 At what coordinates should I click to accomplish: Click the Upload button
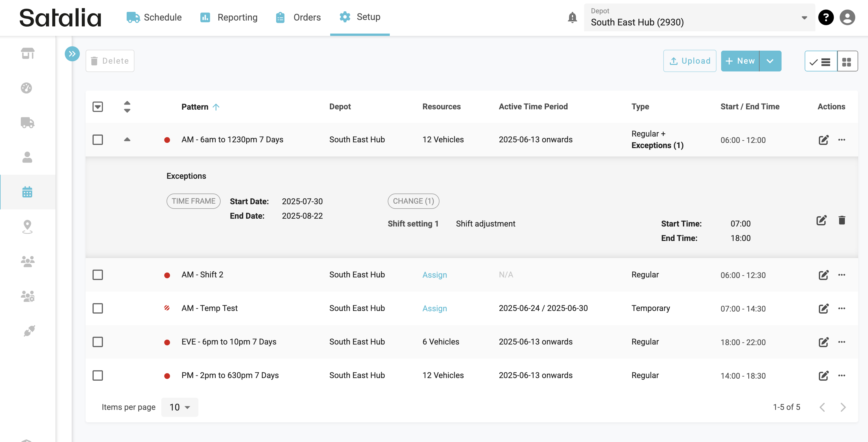point(689,61)
